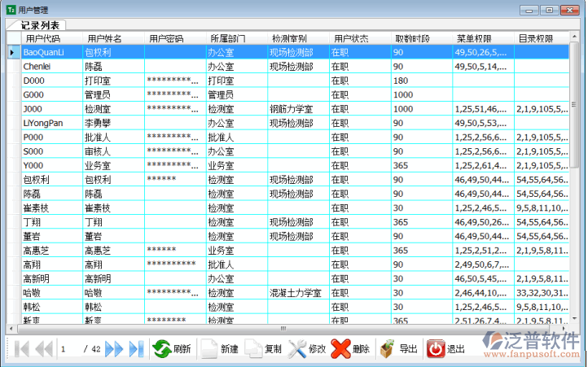This screenshot has height=367, width=588.
Task: Click the horizontal scroll left arrow
Action: point(11,329)
